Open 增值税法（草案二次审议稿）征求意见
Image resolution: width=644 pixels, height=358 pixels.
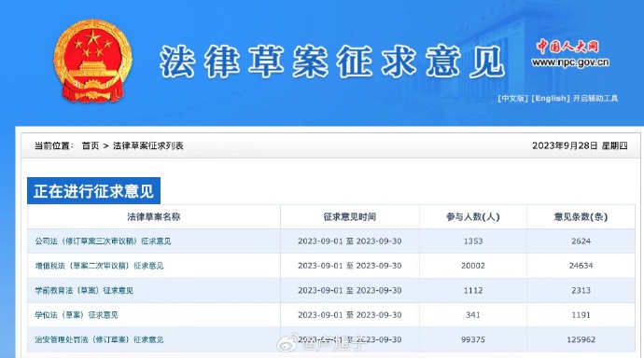coord(99,266)
